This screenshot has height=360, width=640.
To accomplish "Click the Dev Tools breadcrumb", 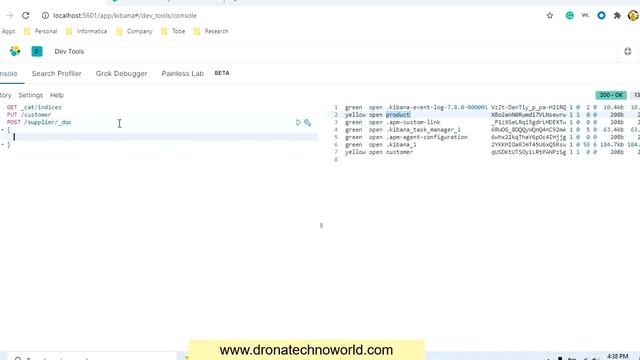I will click(69, 51).
